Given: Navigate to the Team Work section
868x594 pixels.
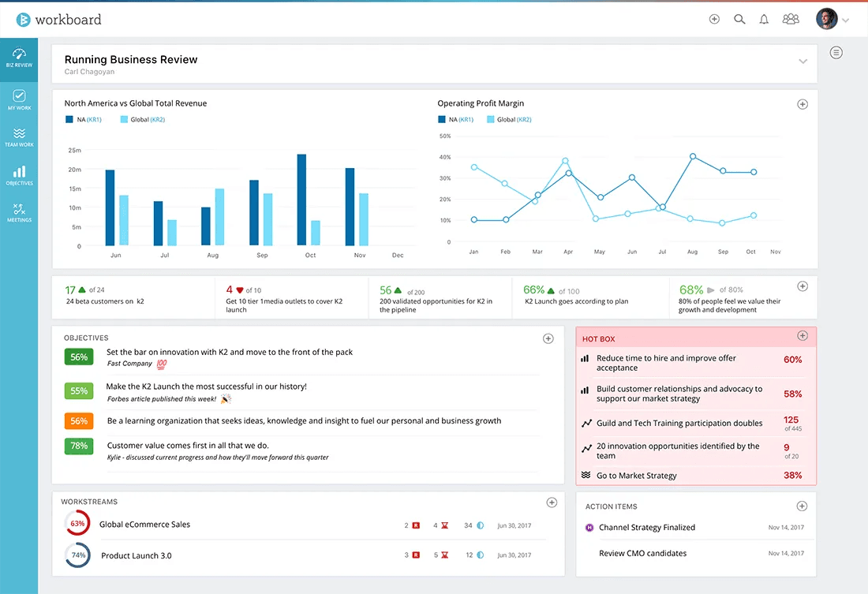Looking at the screenshot, I should click(x=19, y=136).
